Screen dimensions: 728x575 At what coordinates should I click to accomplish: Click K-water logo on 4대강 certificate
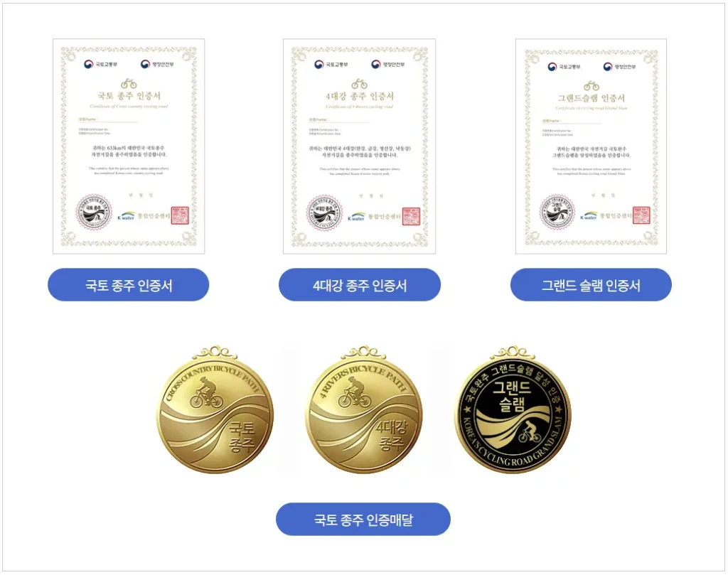pyautogui.click(x=356, y=217)
